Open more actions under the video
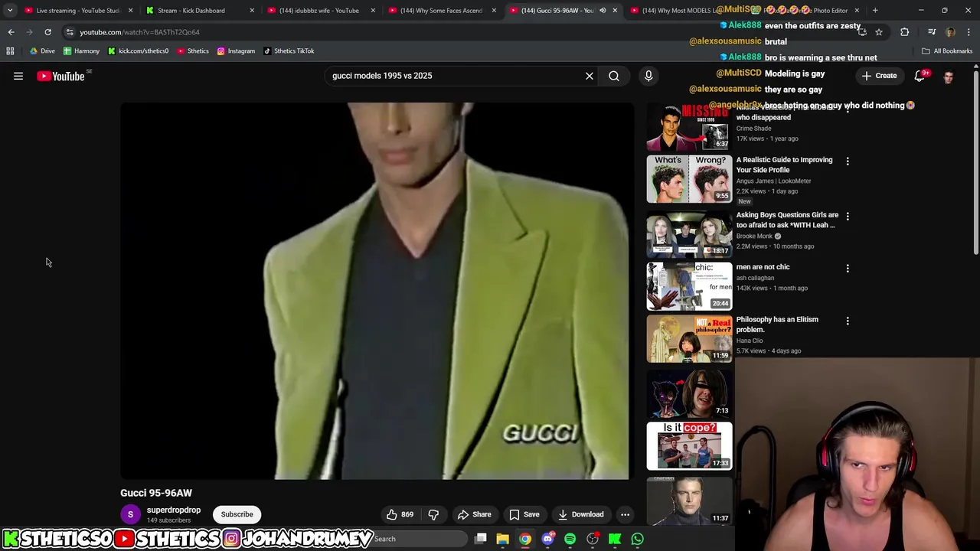 tap(625, 514)
